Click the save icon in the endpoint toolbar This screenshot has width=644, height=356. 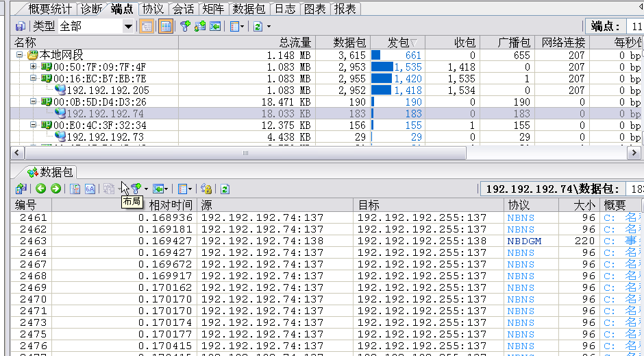point(20,26)
